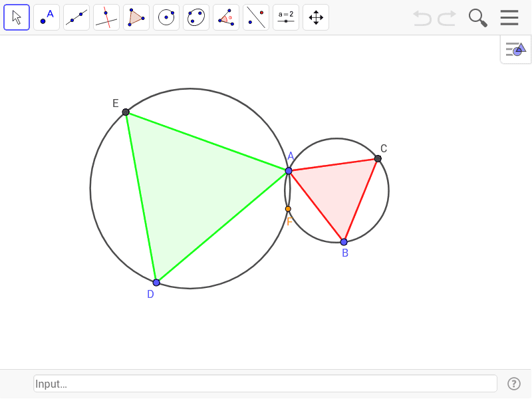The image size is (532, 399).
Task: Select the Polygon tool
Action: (136, 17)
